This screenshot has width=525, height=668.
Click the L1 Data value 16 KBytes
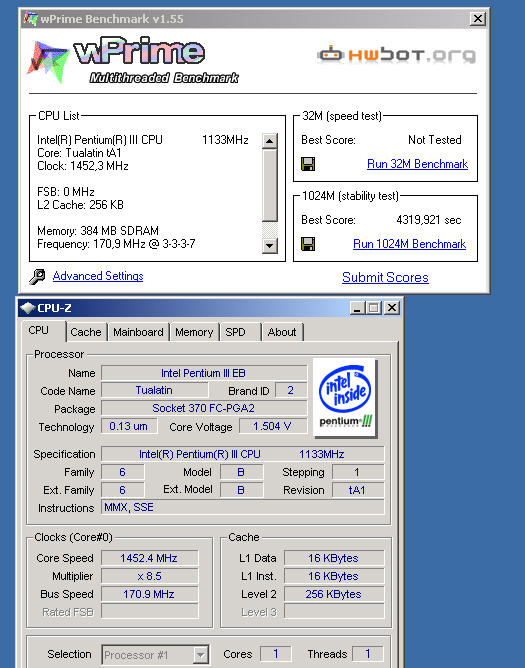pos(334,558)
